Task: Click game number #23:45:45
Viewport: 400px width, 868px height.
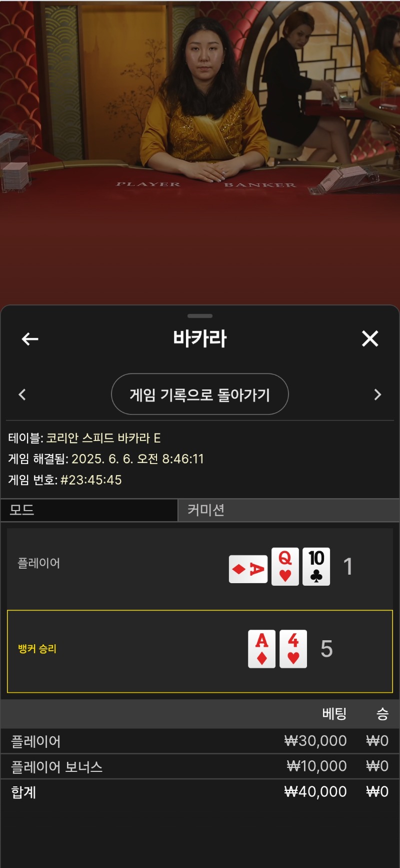Action: pyautogui.click(x=91, y=480)
